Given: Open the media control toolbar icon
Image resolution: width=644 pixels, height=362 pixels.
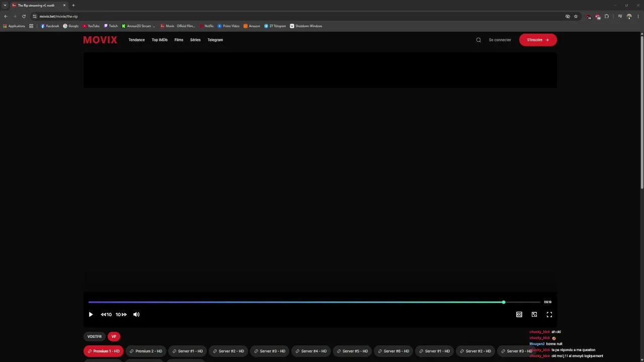Looking at the screenshot, I should click(620, 16).
